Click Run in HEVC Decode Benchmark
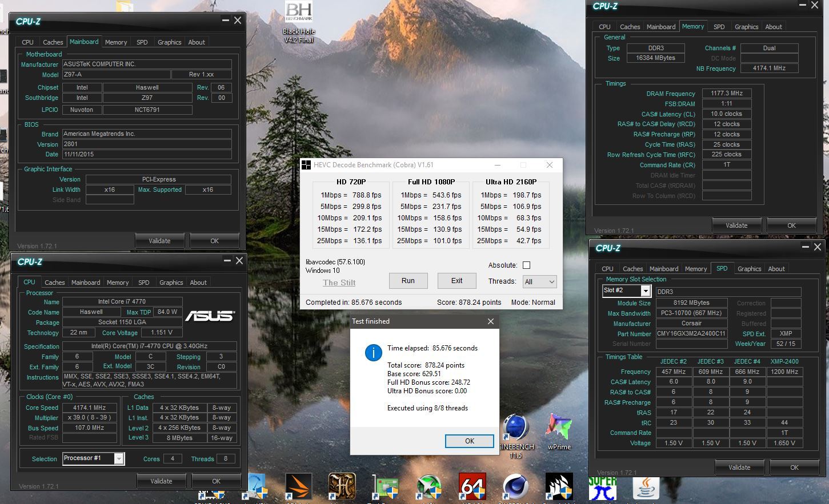This screenshot has height=504, width=829. tap(408, 280)
